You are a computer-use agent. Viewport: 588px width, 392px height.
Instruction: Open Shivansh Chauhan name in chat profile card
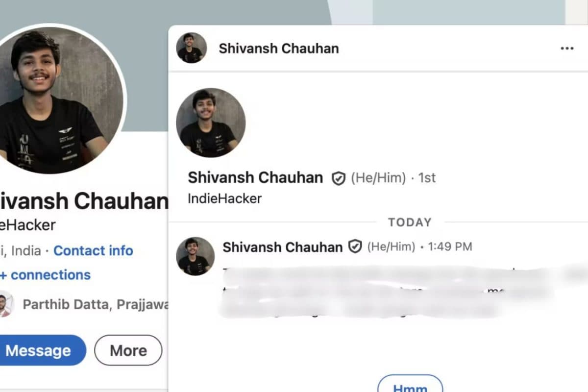click(x=255, y=177)
